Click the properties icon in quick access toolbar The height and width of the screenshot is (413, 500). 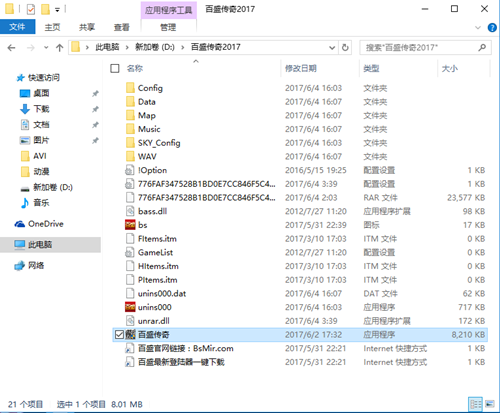[31, 9]
